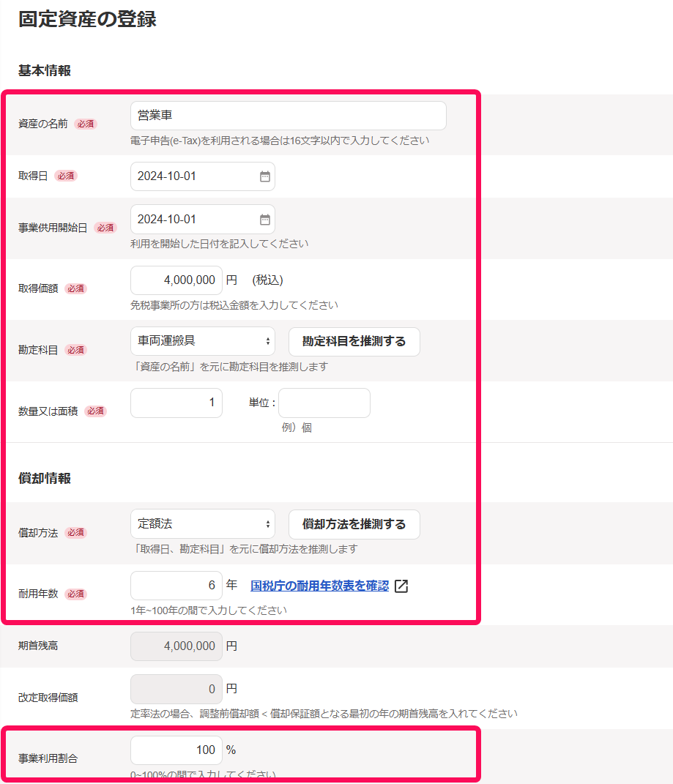Open calendar picker for 取得日
Viewport: 673px width, 784px height.
coord(264,176)
